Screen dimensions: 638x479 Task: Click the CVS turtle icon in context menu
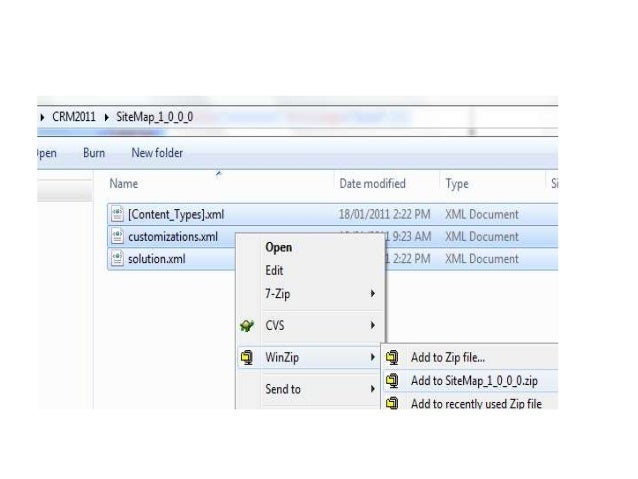tap(247, 326)
